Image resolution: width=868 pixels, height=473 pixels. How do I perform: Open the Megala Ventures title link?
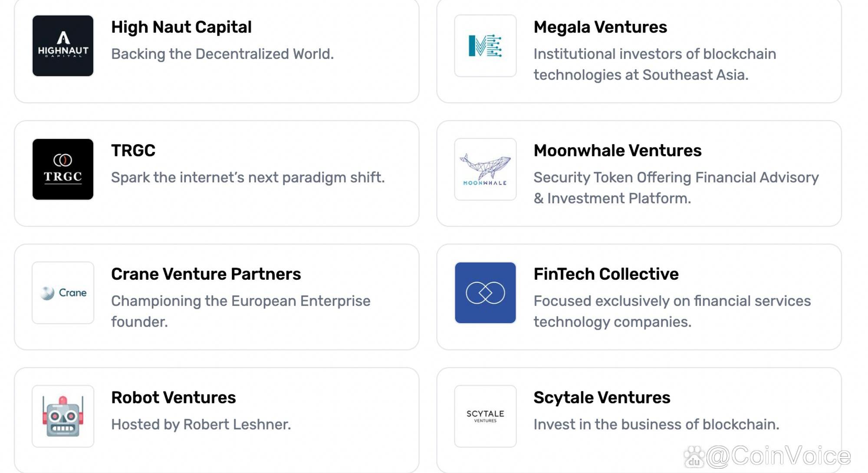(x=600, y=27)
